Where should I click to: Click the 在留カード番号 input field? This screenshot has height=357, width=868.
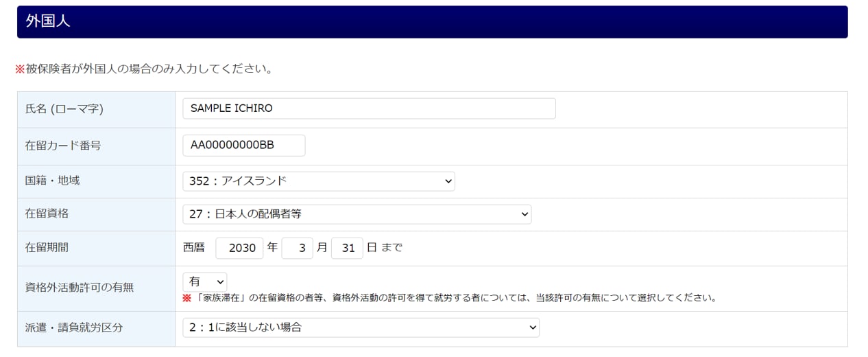(x=244, y=146)
